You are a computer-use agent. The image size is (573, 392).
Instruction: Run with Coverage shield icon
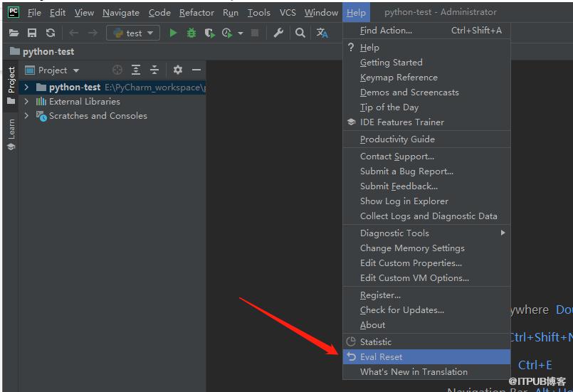(x=209, y=33)
